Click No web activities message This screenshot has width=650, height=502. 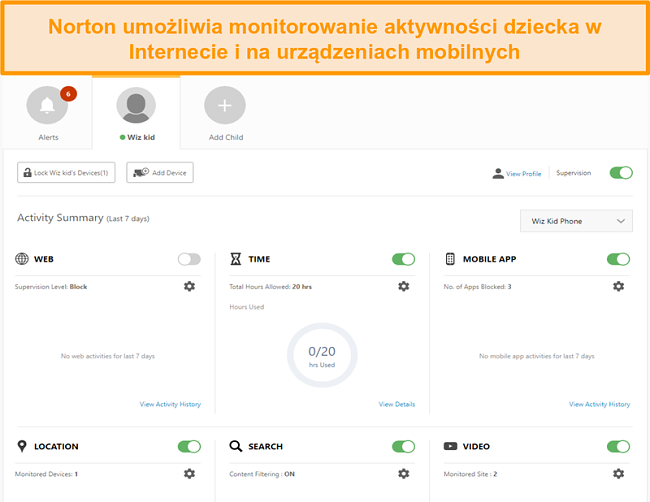click(108, 356)
